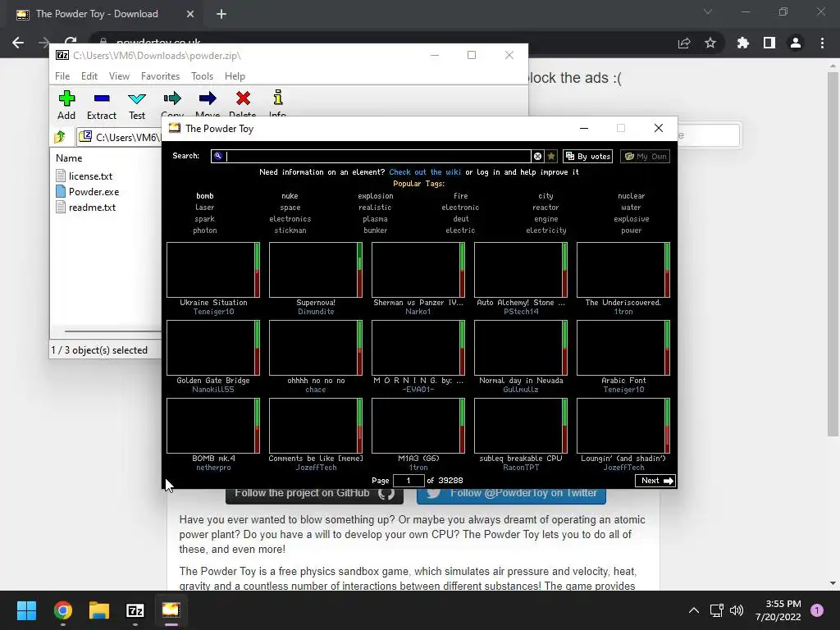Open File Explorer from taskbar
This screenshot has width=840, height=630.
pyautogui.click(x=99, y=610)
